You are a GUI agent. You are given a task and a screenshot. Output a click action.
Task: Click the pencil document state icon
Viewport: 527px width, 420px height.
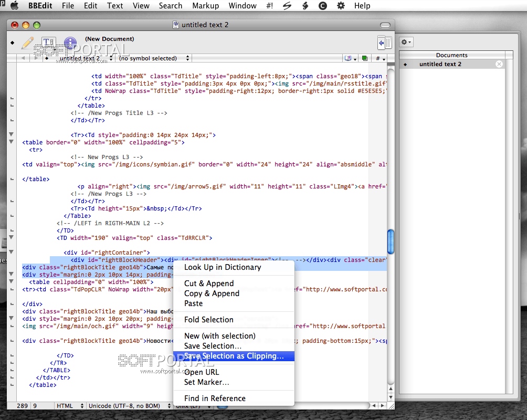point(27,43)
